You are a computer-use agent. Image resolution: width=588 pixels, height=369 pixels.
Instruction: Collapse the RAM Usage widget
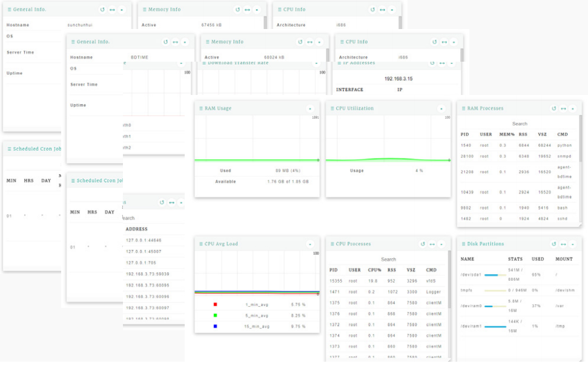pos(309,108)
